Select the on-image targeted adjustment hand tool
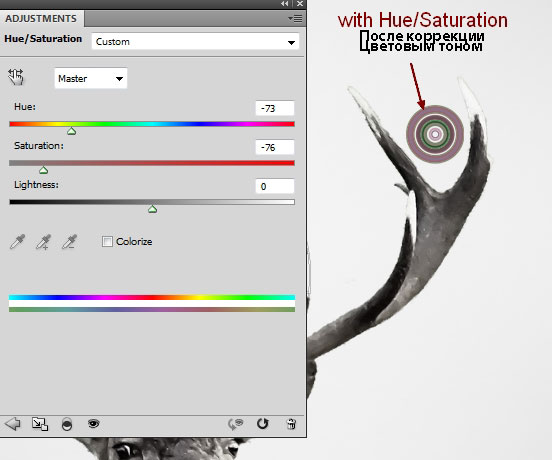The width and height of the screenshot is (552, 460). [x=16, y=77]
